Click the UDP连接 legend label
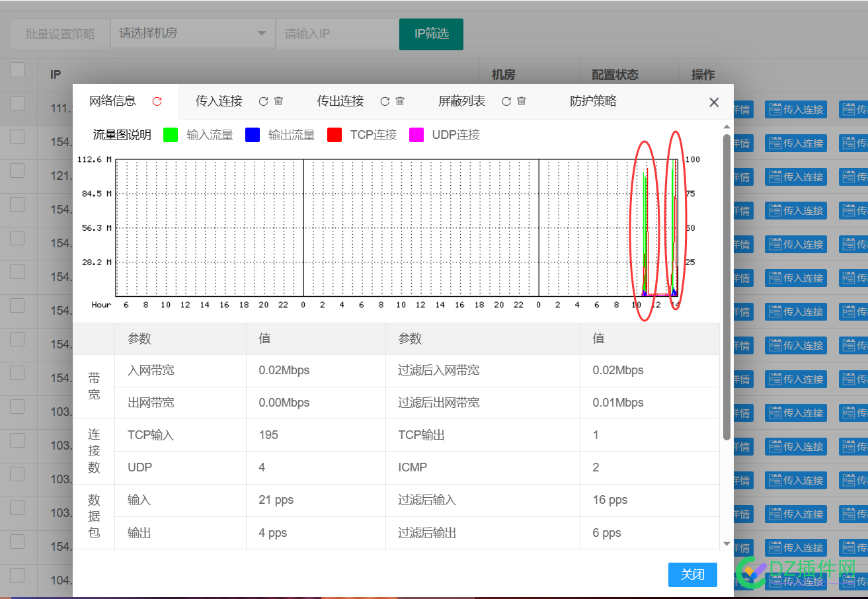The width and height of the screenshot is (868, 599). pyautogui.click(x=456, y=135)
